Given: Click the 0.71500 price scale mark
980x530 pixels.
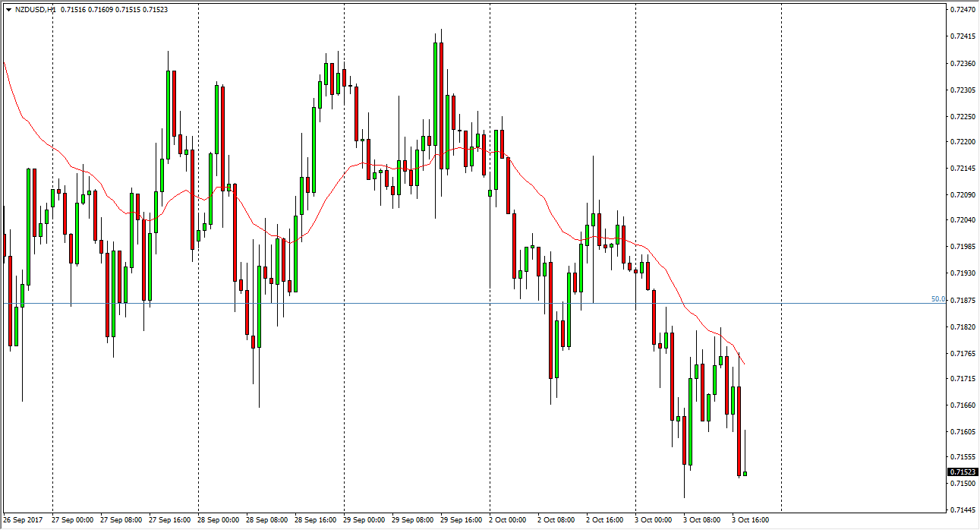Looking at the screenshot, I should 962,483.
